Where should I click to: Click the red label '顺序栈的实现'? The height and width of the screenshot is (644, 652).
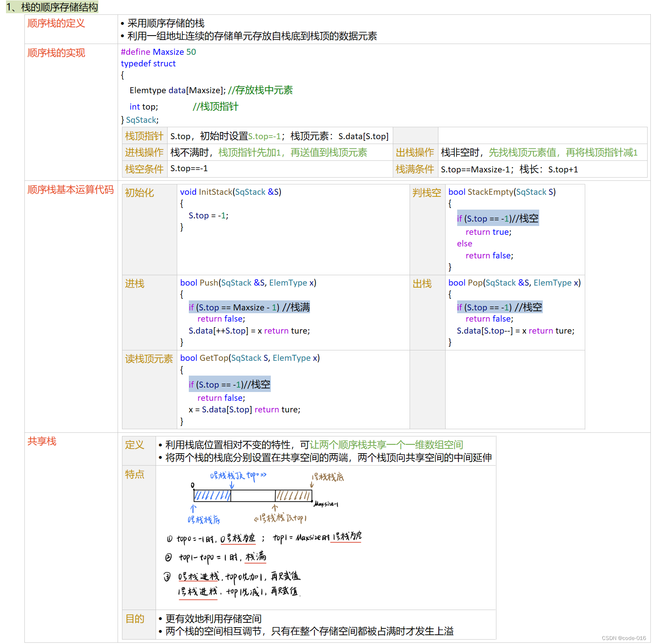56,53
